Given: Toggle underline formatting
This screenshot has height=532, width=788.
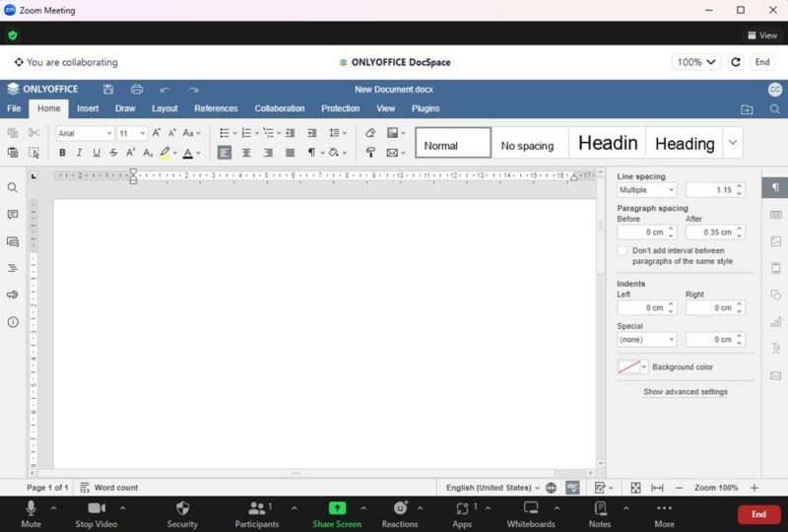Looking at the screenshot, I should tap(96, 153).
